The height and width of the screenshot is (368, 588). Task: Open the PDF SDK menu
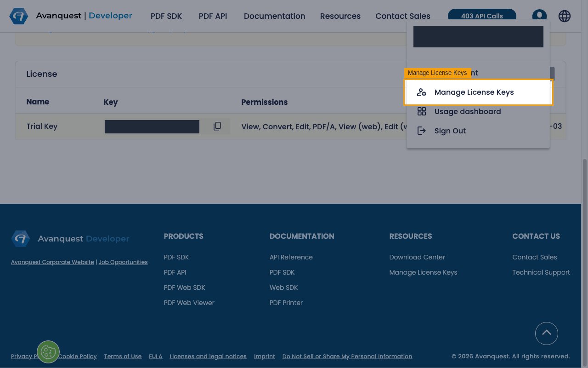tap(166, 16)
